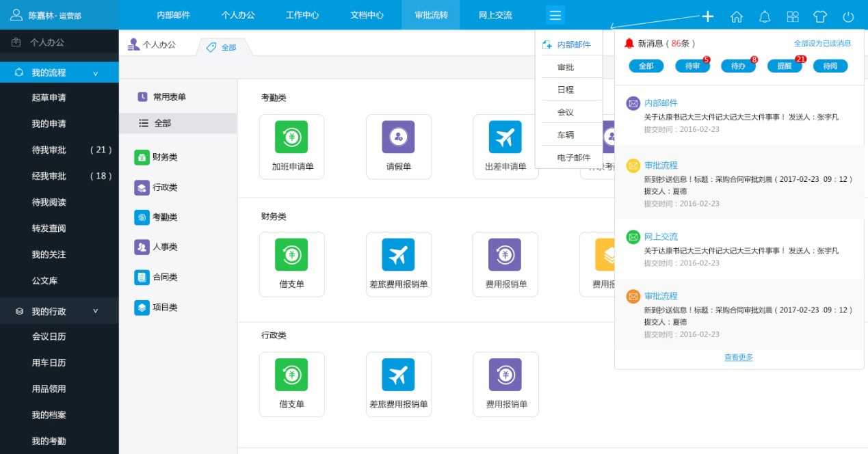打开顶部的应用宫格图标

[x=792, y=15]
